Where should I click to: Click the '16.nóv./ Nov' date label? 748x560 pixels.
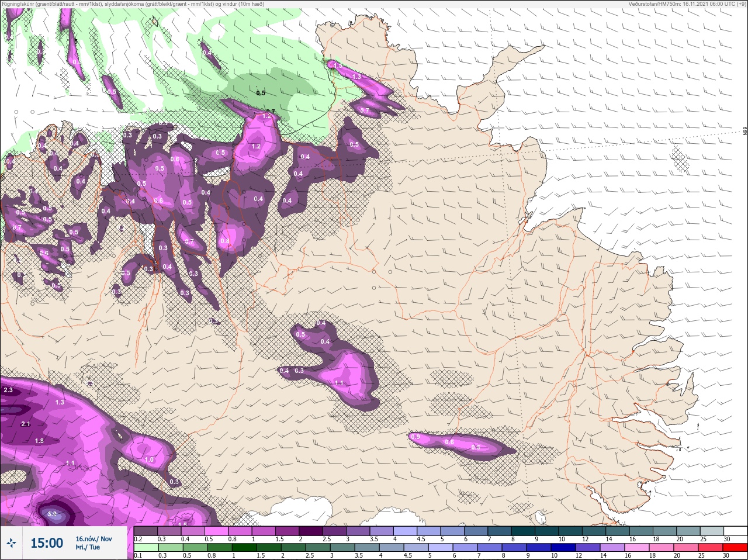pos(93,539)
